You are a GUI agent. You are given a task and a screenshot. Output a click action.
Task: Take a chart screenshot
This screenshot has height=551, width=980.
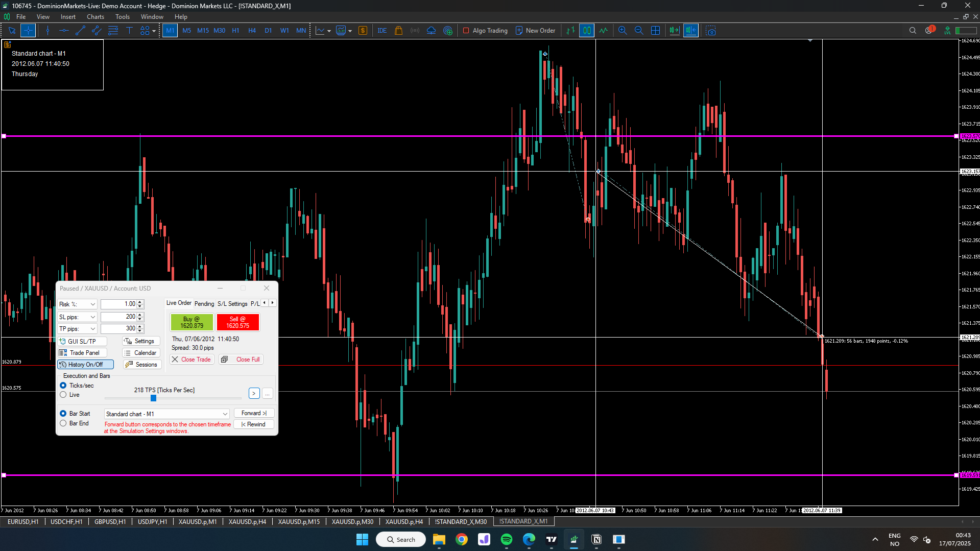tap(711, 31)
